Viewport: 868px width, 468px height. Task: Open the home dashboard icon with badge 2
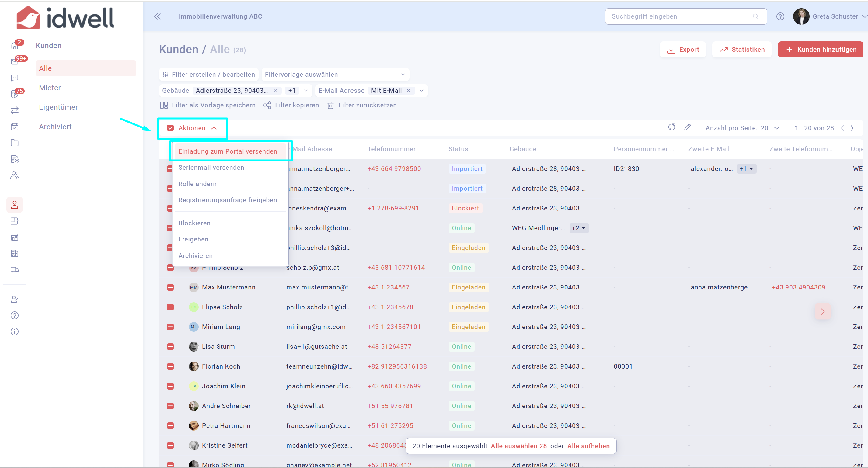[x=15, y=45]
